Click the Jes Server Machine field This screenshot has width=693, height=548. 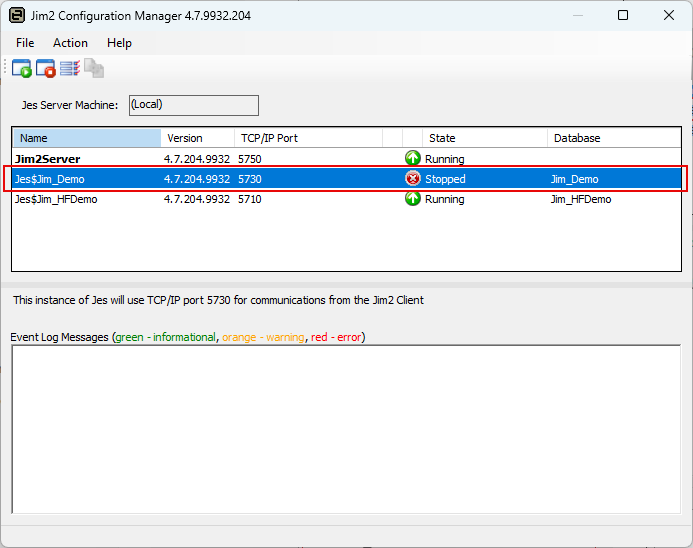[194, 105]
